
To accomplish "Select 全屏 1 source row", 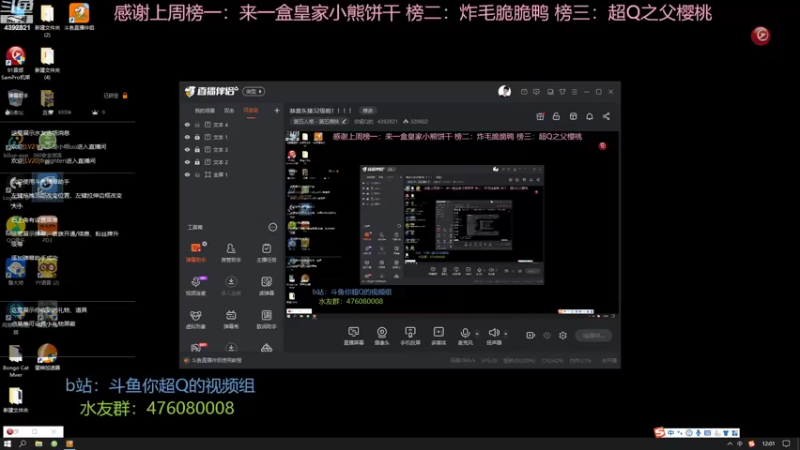I will [x=232, y=174].
